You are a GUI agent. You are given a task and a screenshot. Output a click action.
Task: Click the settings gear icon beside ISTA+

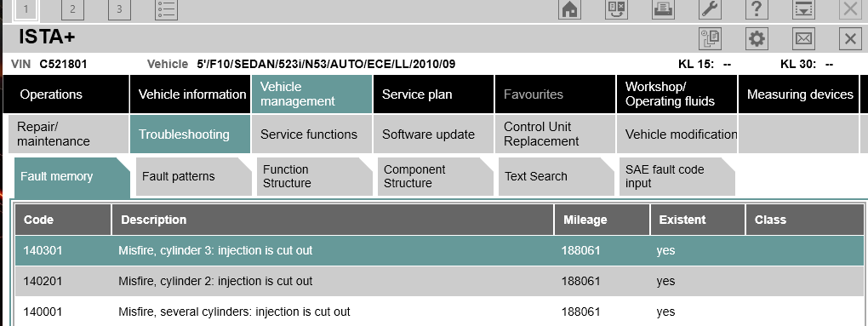click(757, 39)
